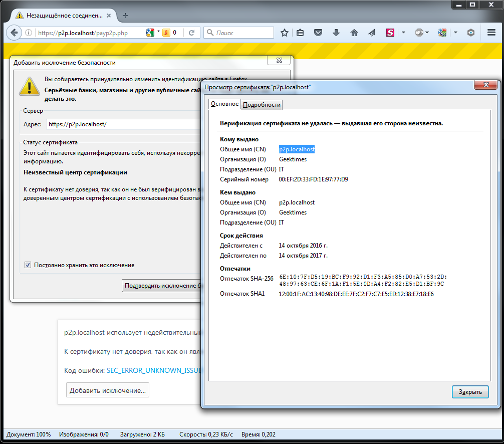Click the warning icon on the browser tab
The width and height of the screenshot is (504, 444).
tap(19, 16)
